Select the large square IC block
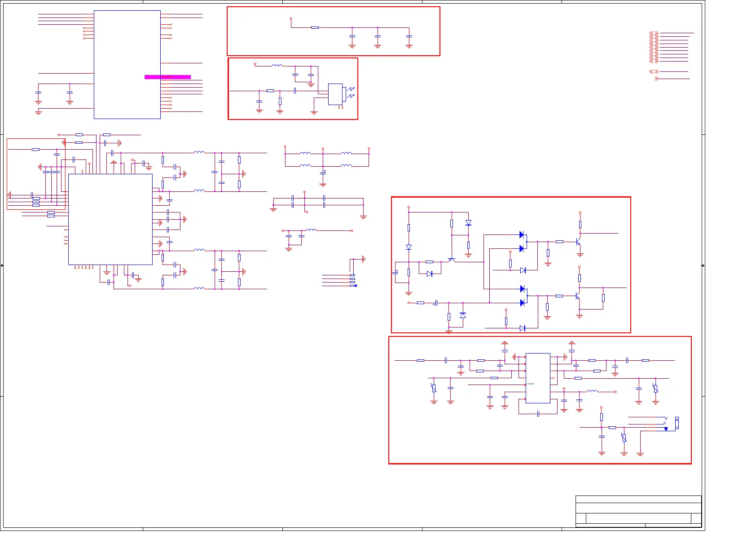 point(110,219)
